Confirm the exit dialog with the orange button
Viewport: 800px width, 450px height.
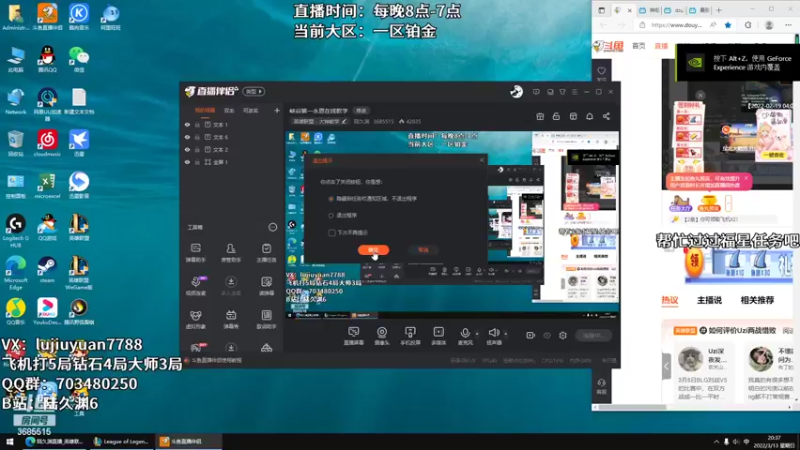pos(373,249)
